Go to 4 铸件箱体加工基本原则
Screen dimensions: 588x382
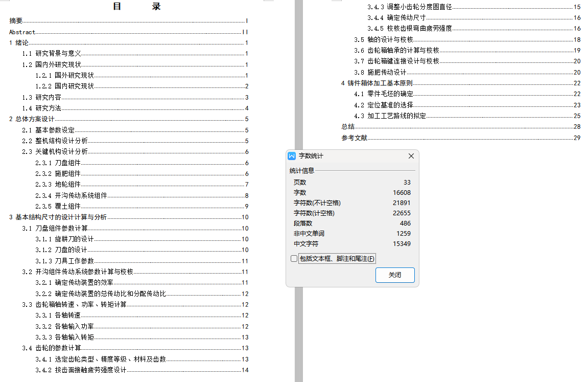click(461, 83)
